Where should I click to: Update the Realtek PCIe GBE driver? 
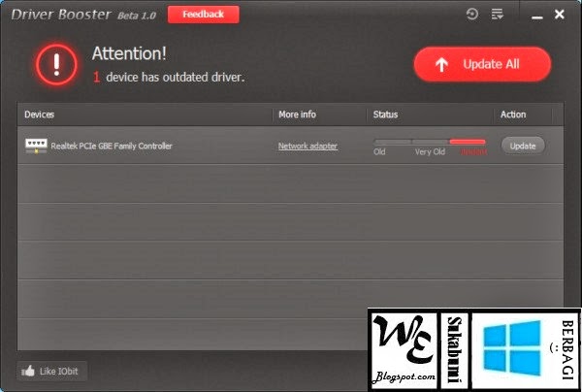tap(523, 146)
